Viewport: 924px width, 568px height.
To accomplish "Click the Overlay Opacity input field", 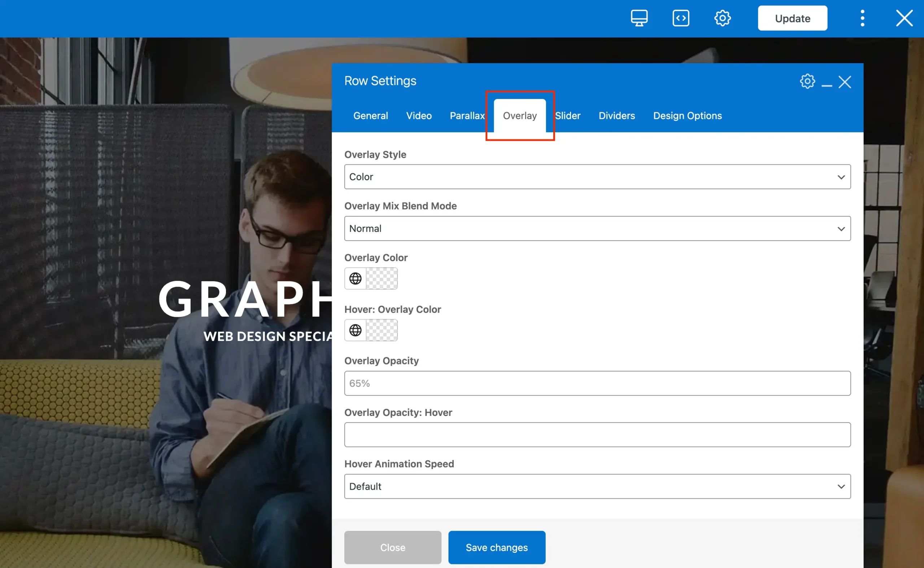I will click(x=597, y=383).
